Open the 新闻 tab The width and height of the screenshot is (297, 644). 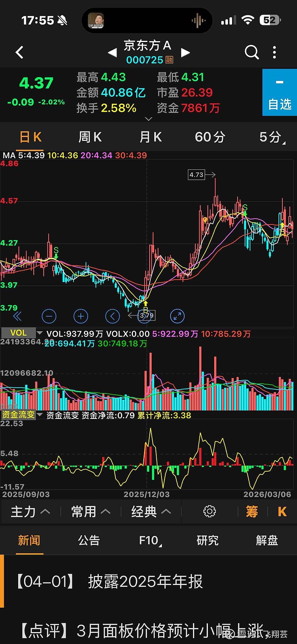click(29, 540)
